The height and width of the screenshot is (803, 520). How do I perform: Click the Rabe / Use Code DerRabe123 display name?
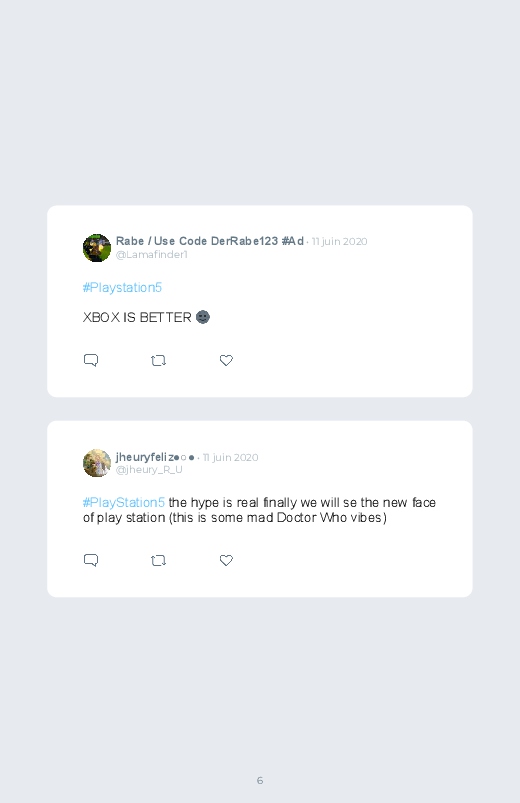(x=210, y=241)
